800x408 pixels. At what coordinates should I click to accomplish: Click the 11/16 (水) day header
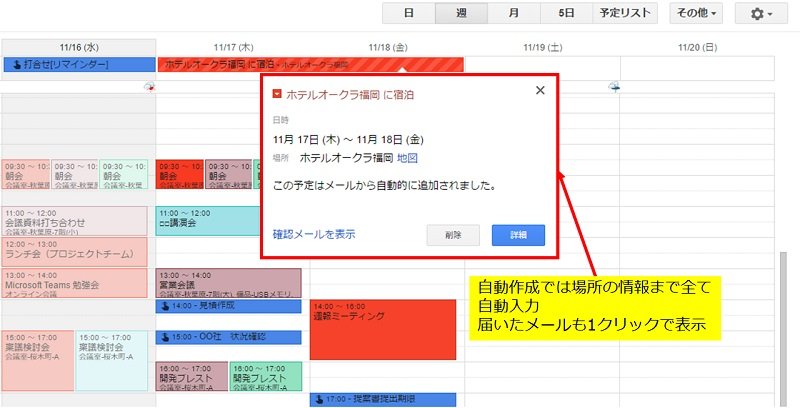tap(79, 47)
